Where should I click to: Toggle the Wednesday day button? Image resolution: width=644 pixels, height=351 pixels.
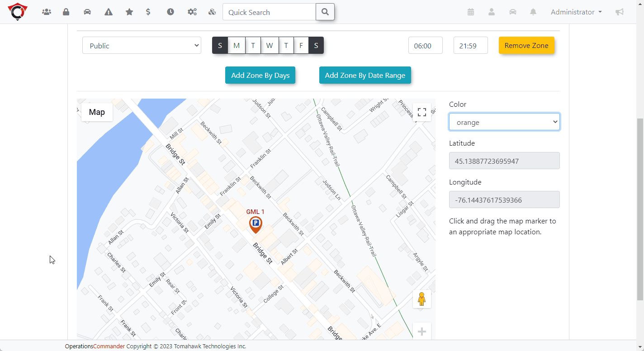(x=270, y=46)
